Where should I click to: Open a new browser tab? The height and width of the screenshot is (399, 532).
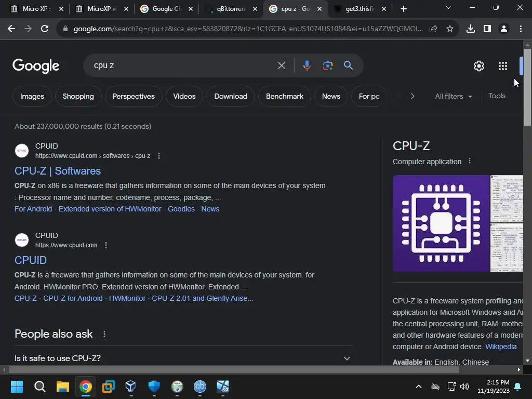[x=403, y=9]
